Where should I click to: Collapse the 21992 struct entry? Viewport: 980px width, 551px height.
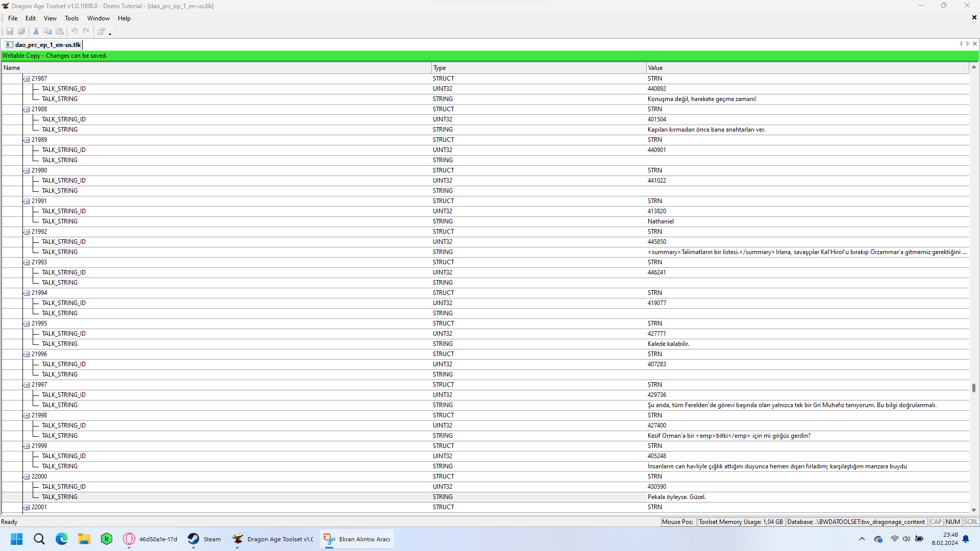(x=27, y=232)
